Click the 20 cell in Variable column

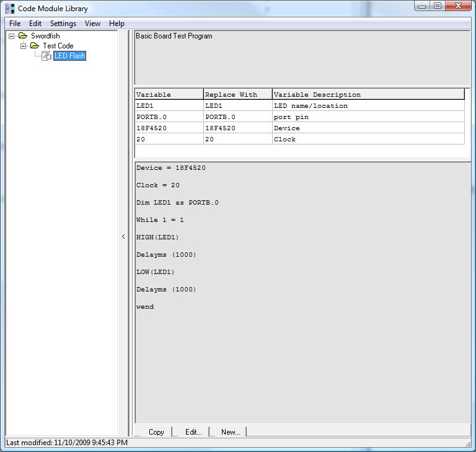[169, 139]
